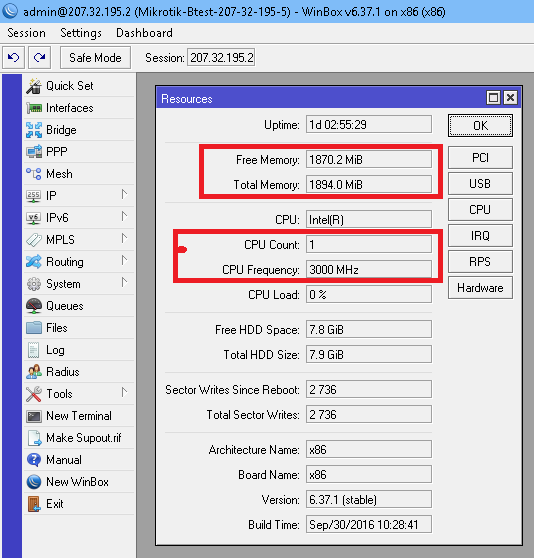The width and height of the screenshot is (534, 558).
Task: Click the IPv6 menu icon
Action: [34, 218]
